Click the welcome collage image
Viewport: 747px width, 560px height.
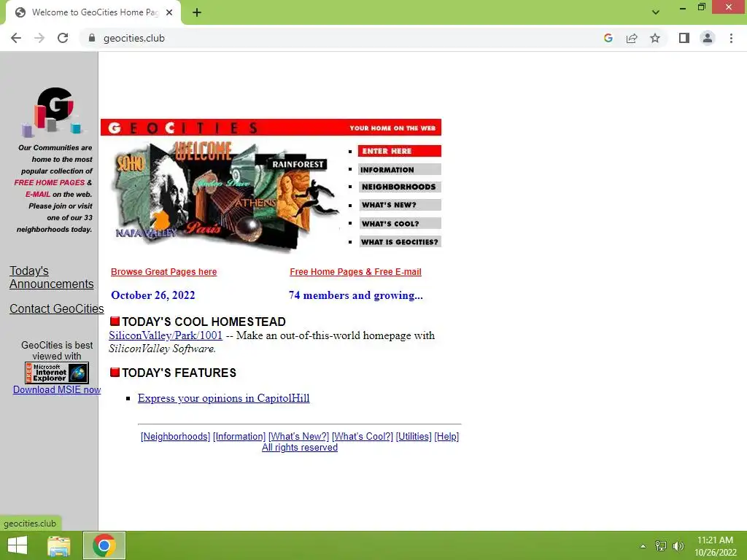pos(224,195)
